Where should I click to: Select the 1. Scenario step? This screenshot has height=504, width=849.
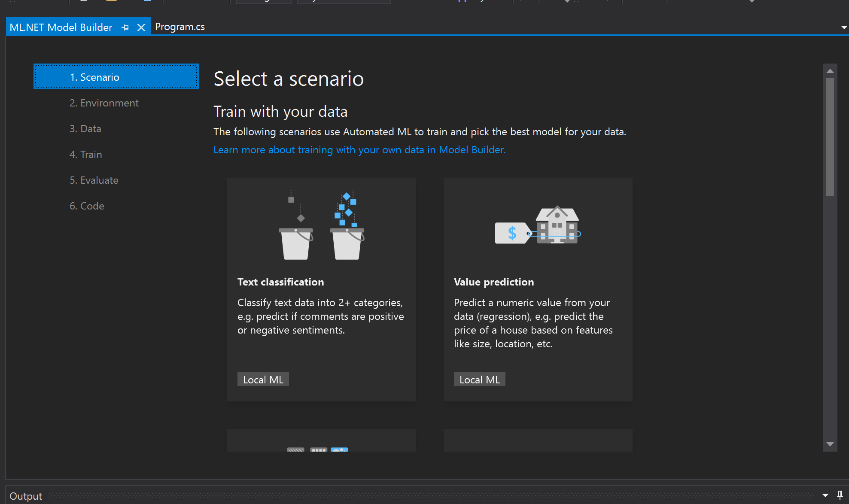(116, 77)
